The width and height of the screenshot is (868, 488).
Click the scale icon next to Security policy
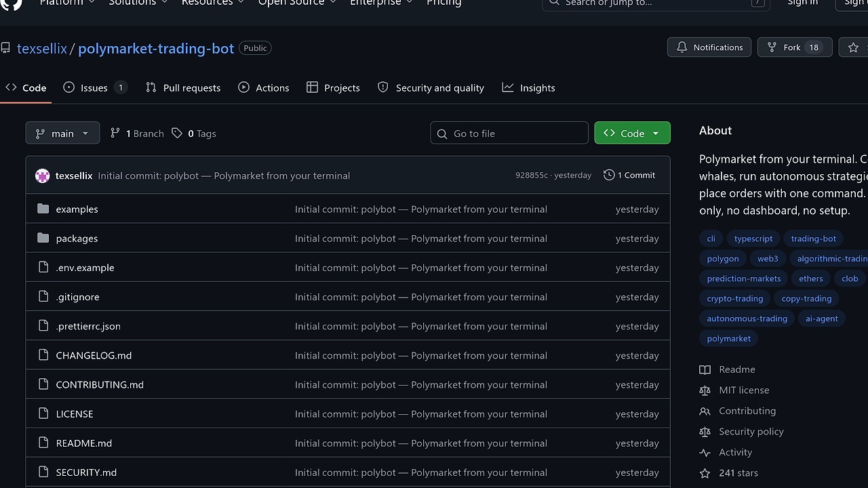pos(705,431)
